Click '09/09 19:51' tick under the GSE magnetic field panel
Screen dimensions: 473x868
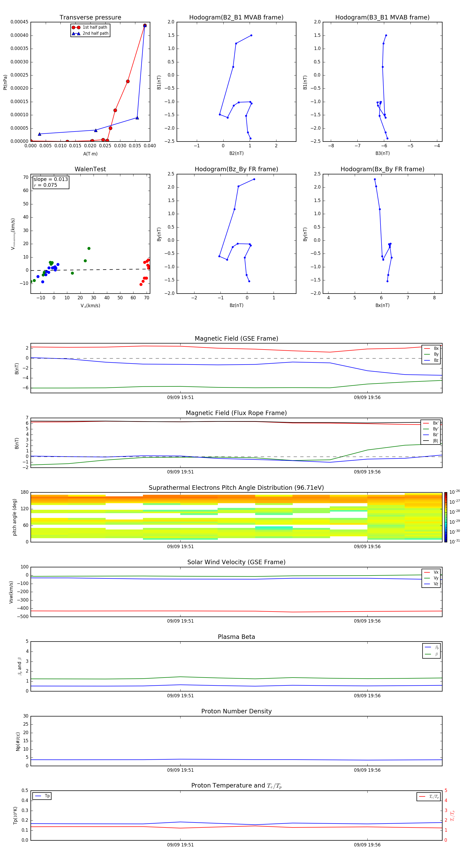181,398
